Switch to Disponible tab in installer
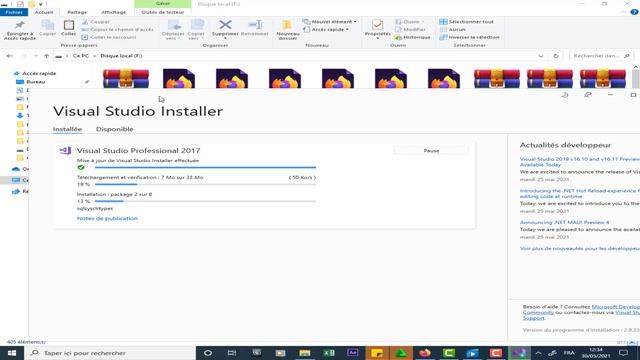640x360 pixels. 115,129
